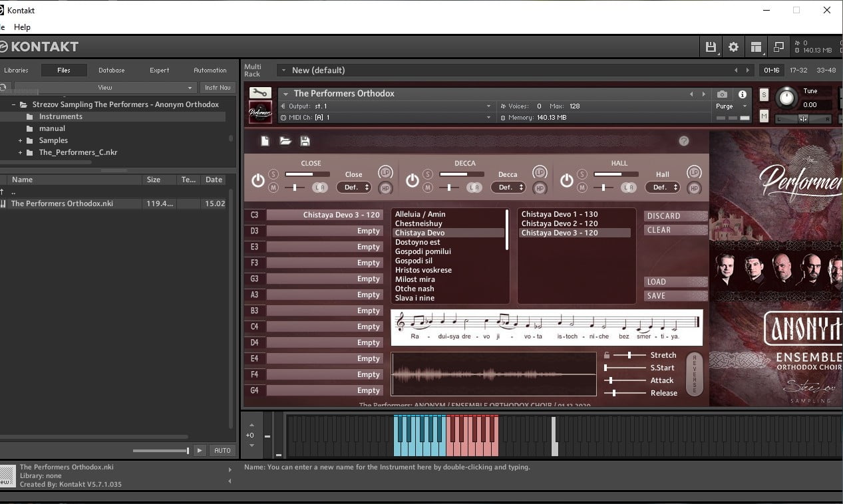Select the 17-32 rack page
The width and height of the screenshot is (843, 504).
798,70
